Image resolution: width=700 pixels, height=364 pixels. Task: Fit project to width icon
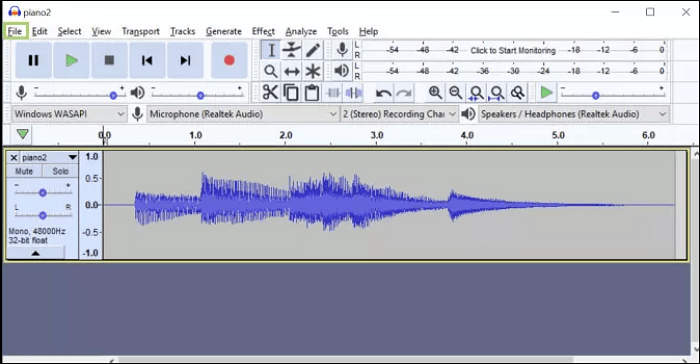pyautogui.click(x=497, y=92)
